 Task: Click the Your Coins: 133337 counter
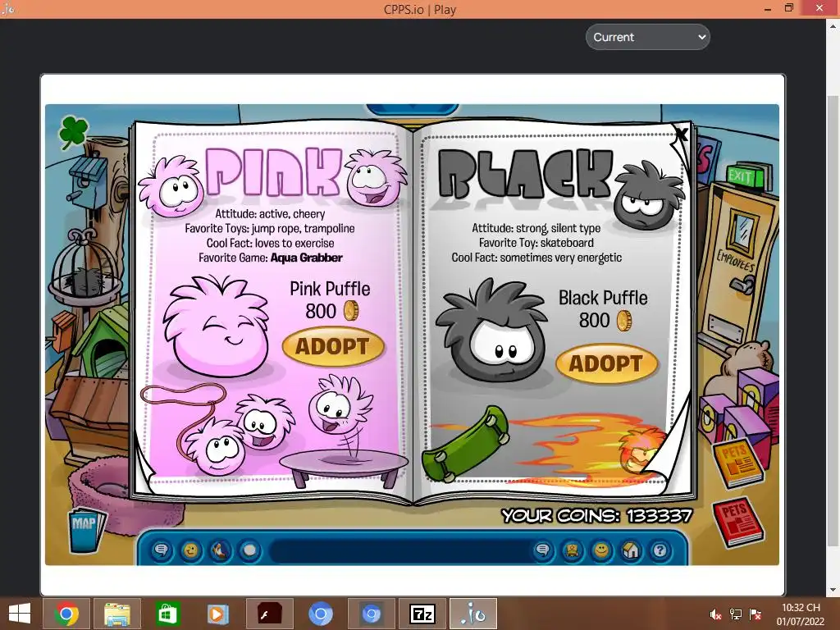coord(597,515)
